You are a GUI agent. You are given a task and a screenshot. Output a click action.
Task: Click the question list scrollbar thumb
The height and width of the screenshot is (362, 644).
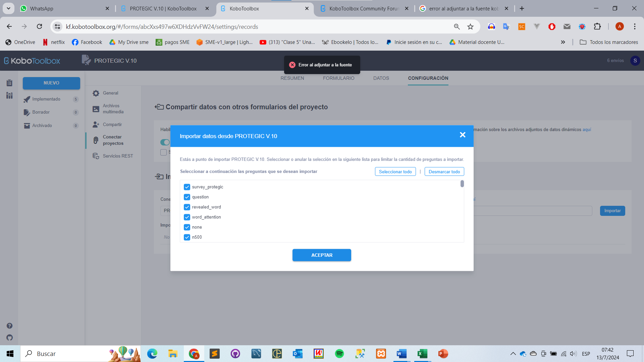[x=462, y=184]
